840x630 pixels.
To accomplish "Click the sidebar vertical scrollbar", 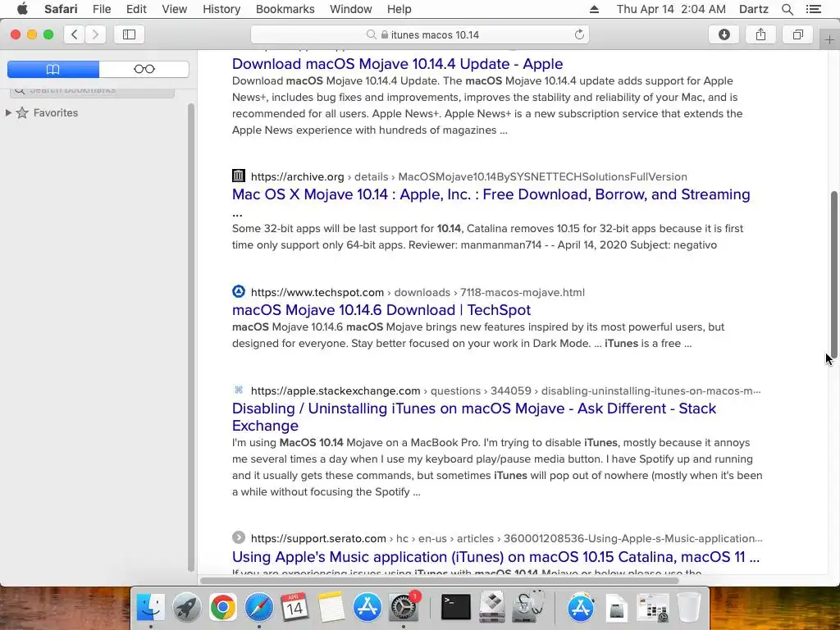I will tap(191, 337).
